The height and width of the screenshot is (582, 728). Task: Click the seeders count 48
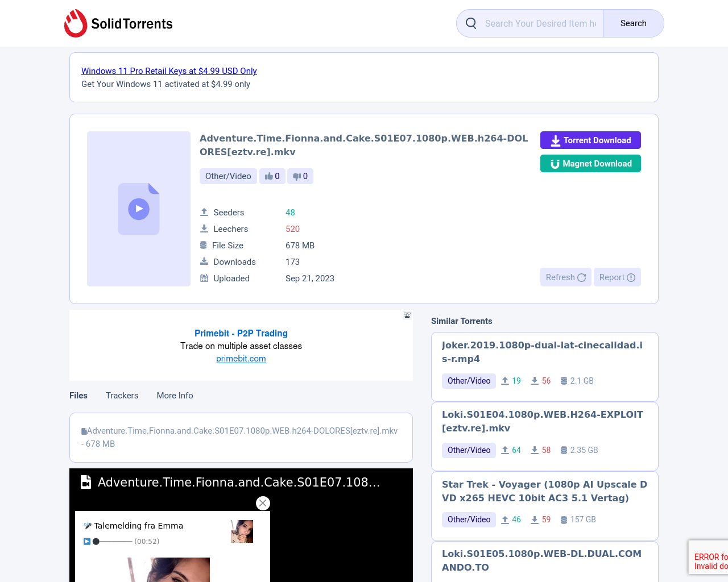(x=290, y=213)
